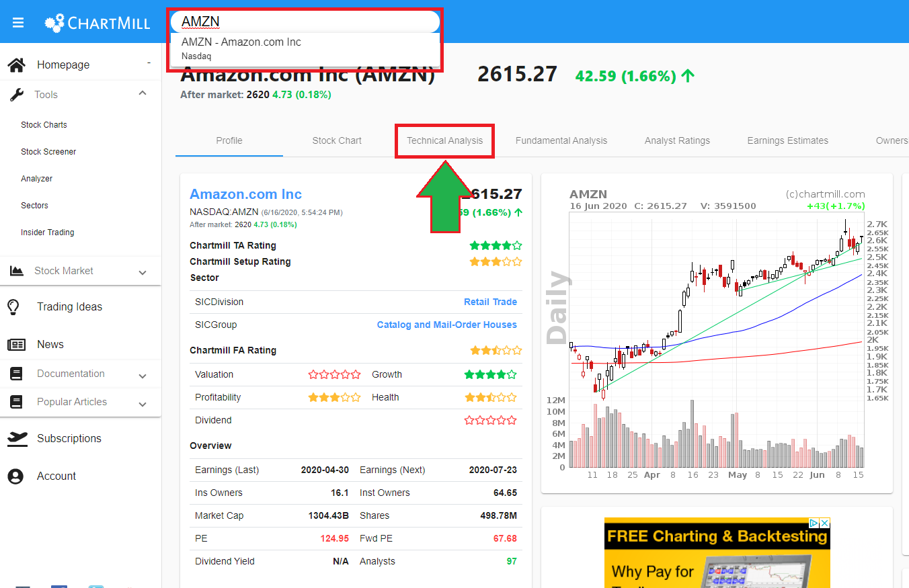This screenshot has width=909, height=588.
Task: Click the Retail Trade link
Action: (x=490, y=302)
